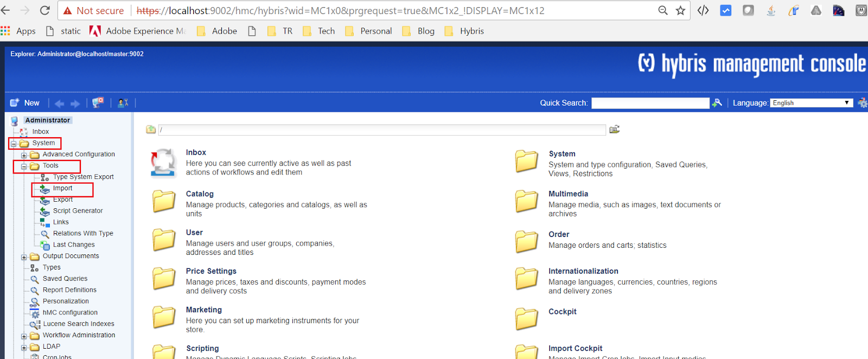Run the quick search with the search icon
868x359 pixels.
point(717,102)
